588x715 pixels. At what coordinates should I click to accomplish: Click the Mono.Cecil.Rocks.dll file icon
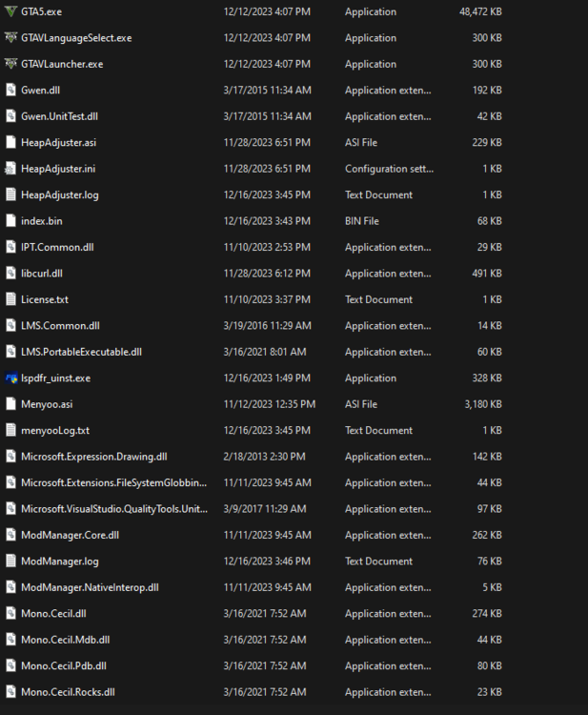coord(10,692)
